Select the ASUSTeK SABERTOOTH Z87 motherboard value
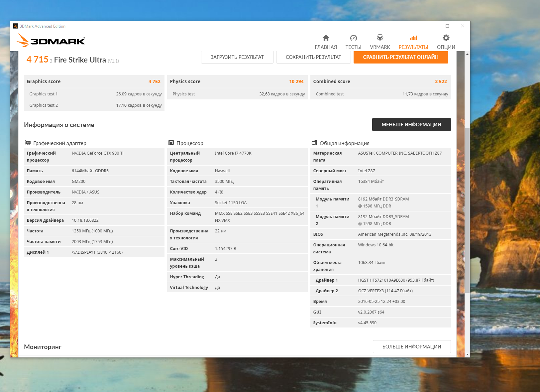The width and height of the screenshot is (540, 392). 400,153
